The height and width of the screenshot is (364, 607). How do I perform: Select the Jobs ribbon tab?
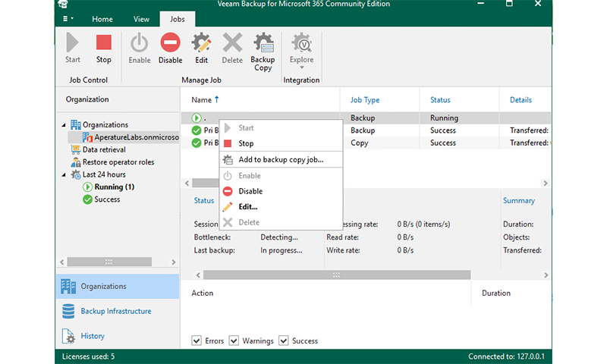click(178, 19)
